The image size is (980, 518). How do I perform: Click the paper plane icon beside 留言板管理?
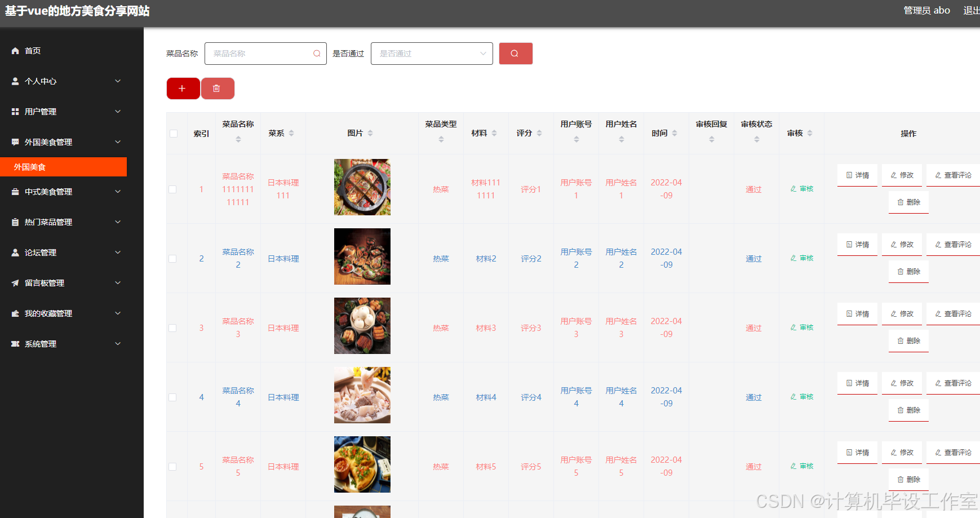click(x=15, y=283)
